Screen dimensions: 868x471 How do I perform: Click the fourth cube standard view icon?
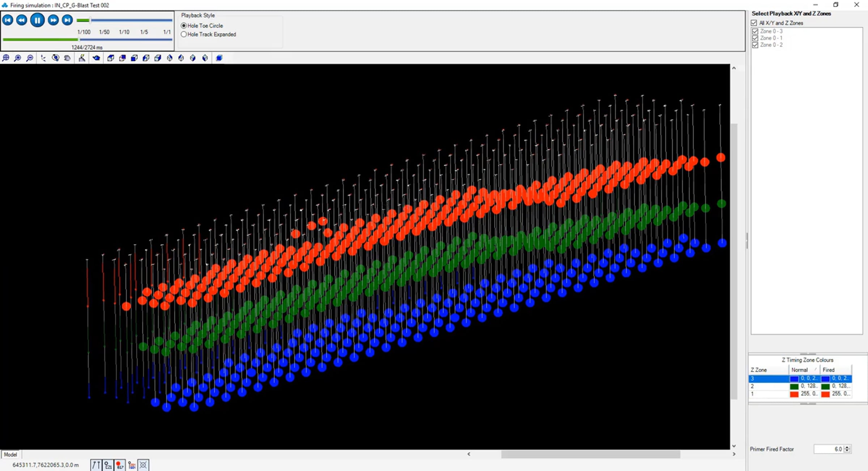(146, 58)
